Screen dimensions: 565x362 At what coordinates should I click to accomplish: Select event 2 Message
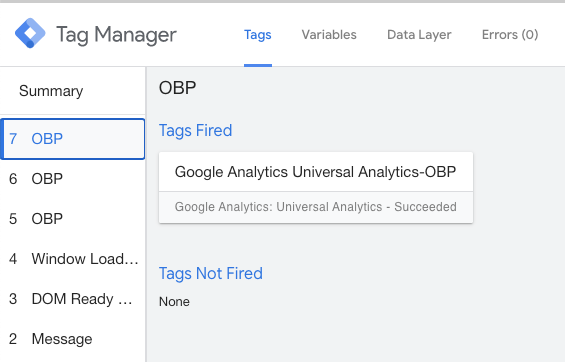(73, 339)
